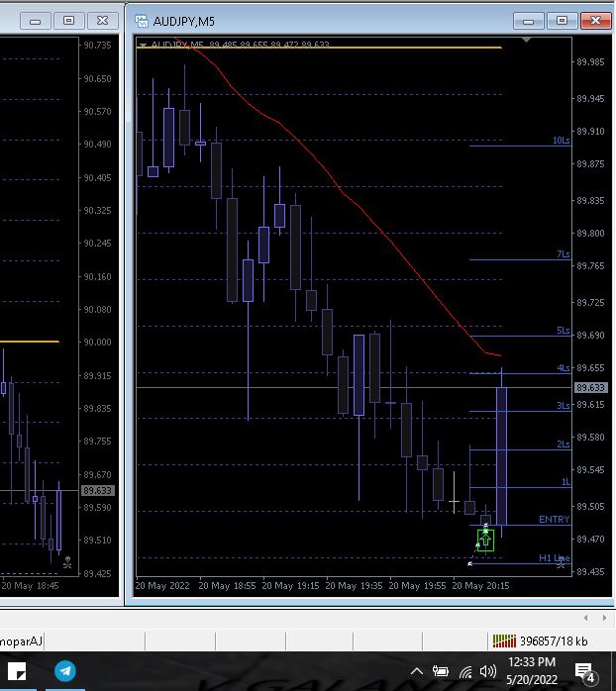The image size is (616, 691).
Task: Click the volume speaker tray icon
Action: pyautogui.click(x=488, y=671)
